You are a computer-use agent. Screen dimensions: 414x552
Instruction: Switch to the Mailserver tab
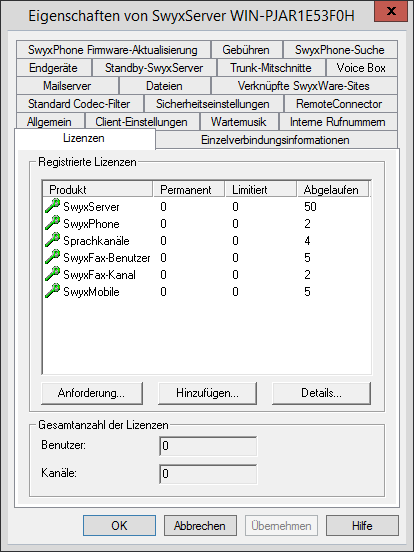67,86
